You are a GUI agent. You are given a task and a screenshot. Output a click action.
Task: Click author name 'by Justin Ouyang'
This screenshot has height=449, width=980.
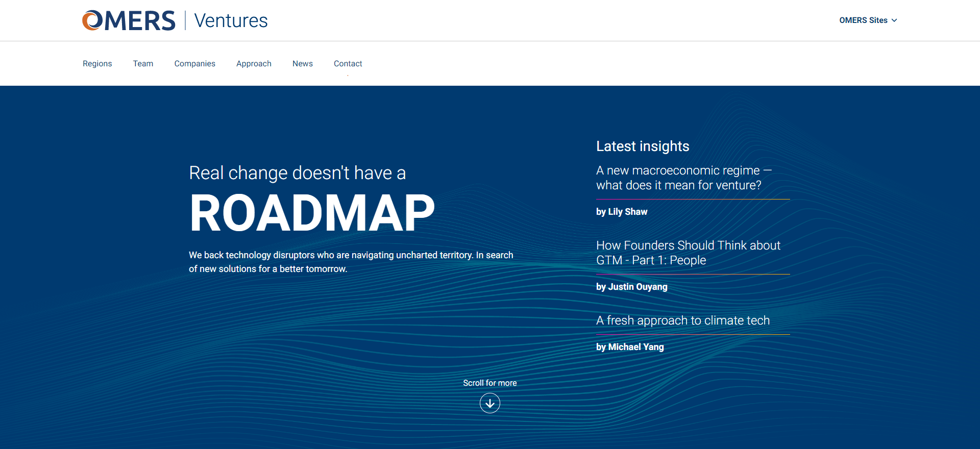pos(632,287)
